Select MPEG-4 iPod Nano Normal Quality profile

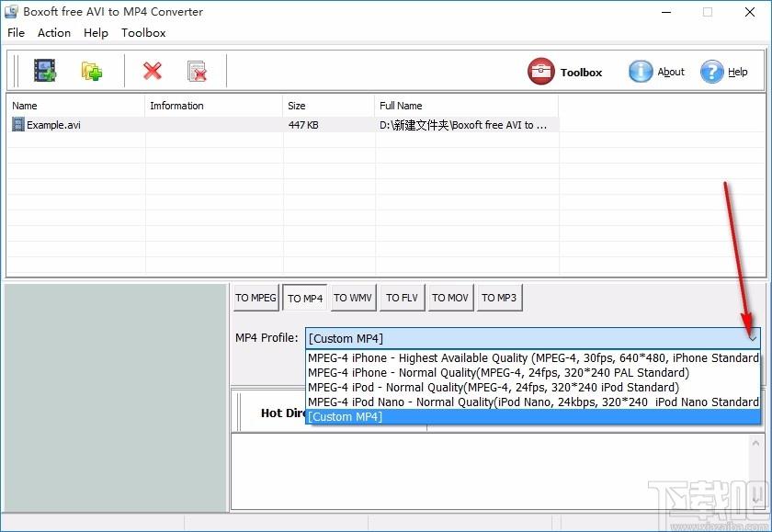point(533,402)
